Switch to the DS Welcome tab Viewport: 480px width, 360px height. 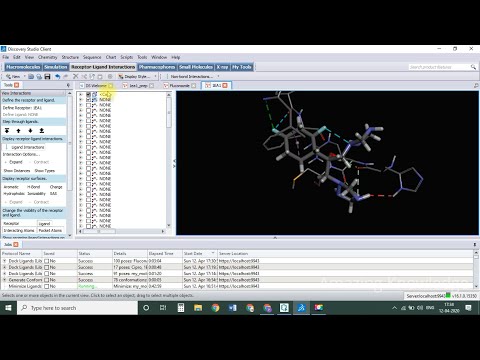click(x=96, y=86)
